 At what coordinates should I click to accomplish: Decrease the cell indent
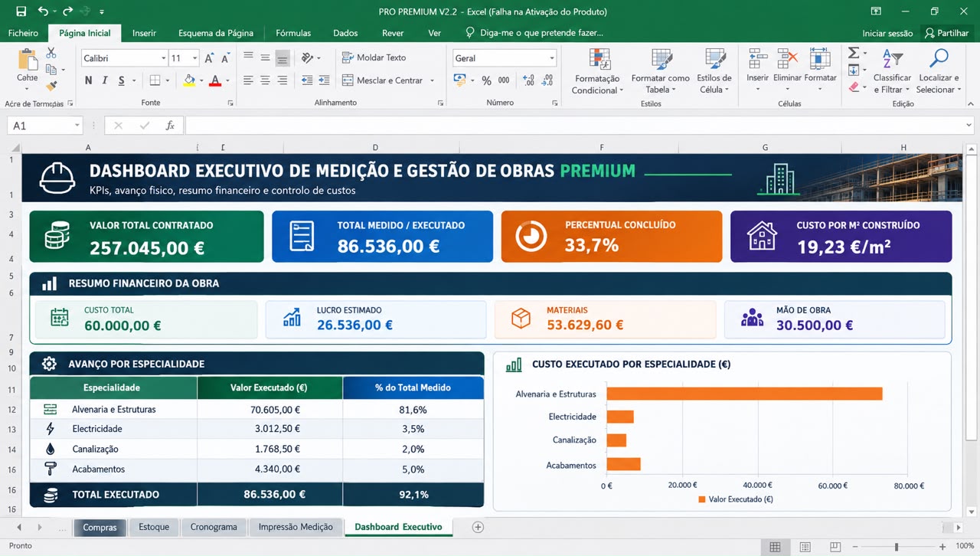[307, 80]
